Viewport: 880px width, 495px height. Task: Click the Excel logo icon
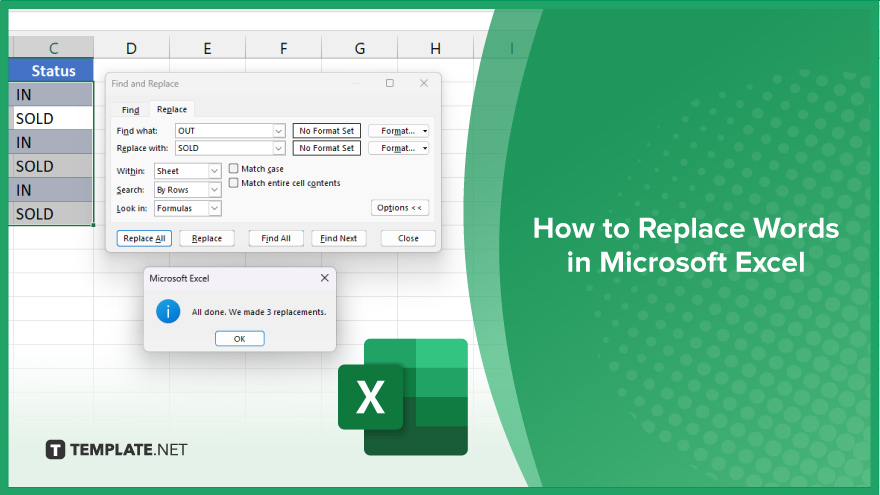click(x=403, y=397)
